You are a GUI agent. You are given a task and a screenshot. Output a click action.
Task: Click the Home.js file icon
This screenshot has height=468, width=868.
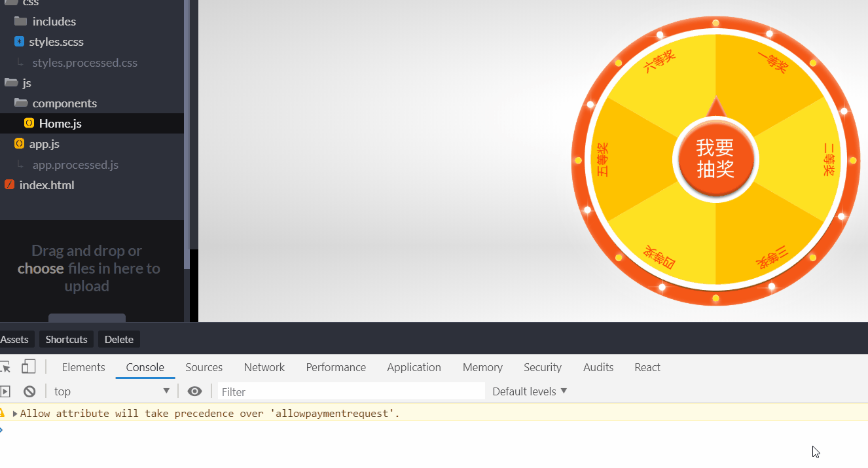pos(29,123)
